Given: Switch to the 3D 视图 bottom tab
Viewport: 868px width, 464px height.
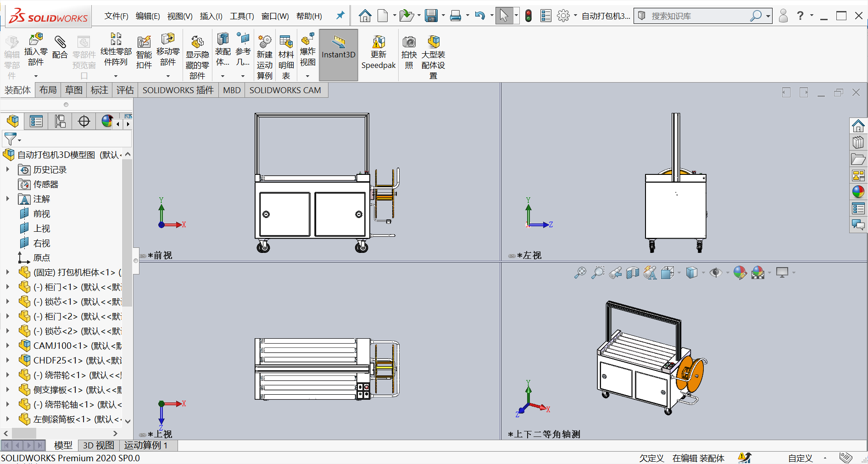Looking at the screenshot, I should 99,445.
